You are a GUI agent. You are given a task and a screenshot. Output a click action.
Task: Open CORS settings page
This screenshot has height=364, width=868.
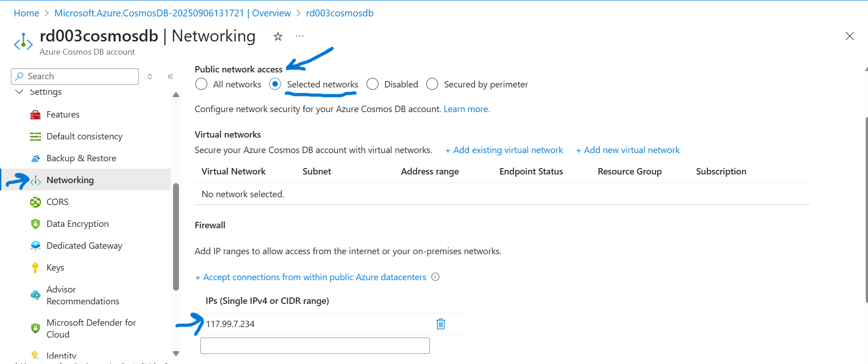[57, 202]
